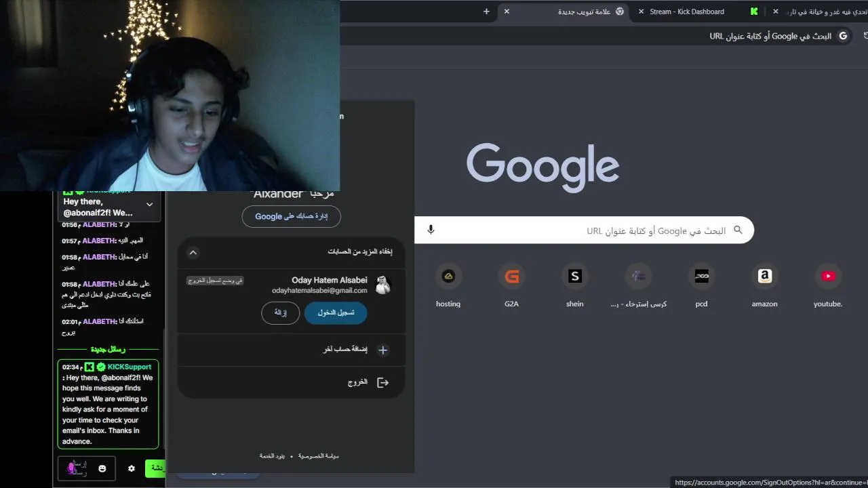Click the Google G icon in the address bar

tap(843, 36)
